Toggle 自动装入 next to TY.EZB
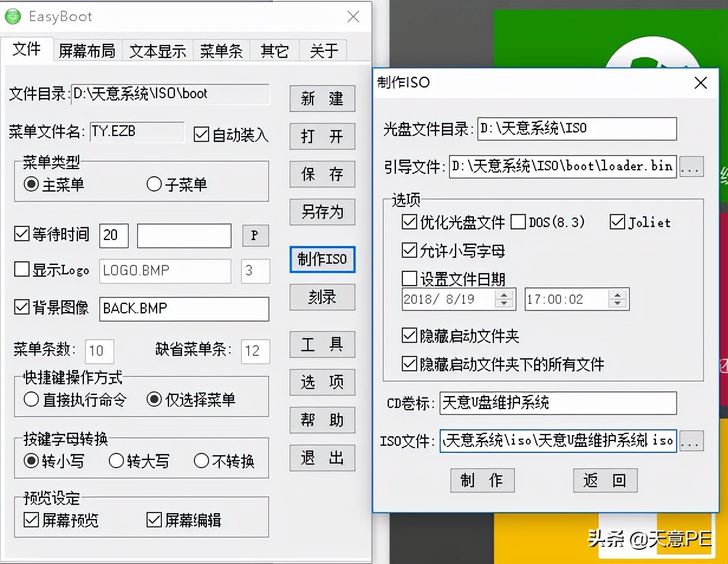728x564 pixels. tap(201, 134)
